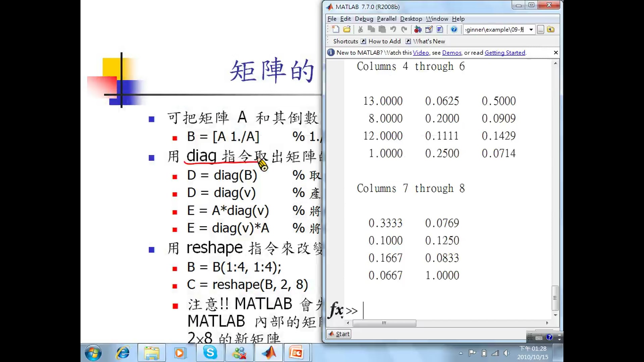The width and height of the screenshot is (644, 362).
Task: Follow the Getting Started link
Action: point(505,53)
